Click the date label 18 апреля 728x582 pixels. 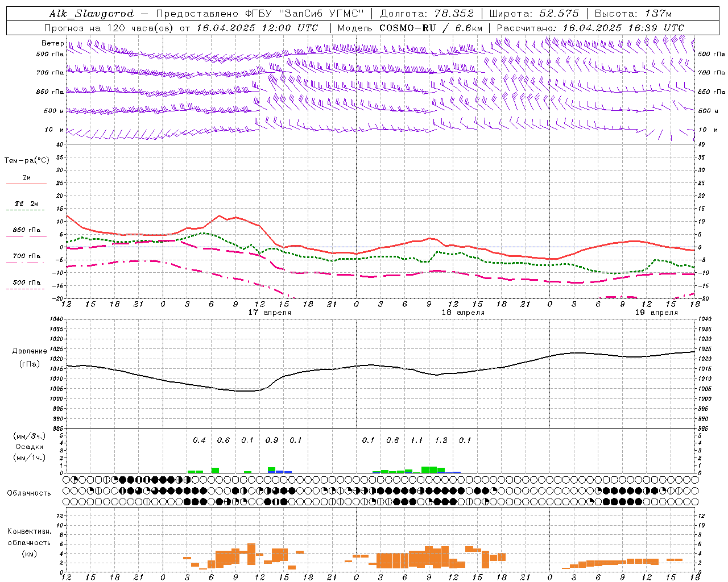(463, 313)
